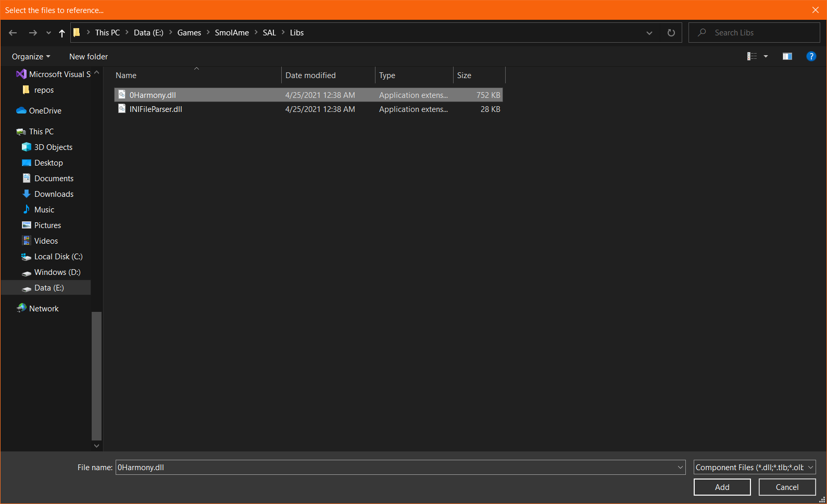
Task: Click the Cancel button
Action: point(787,487)
